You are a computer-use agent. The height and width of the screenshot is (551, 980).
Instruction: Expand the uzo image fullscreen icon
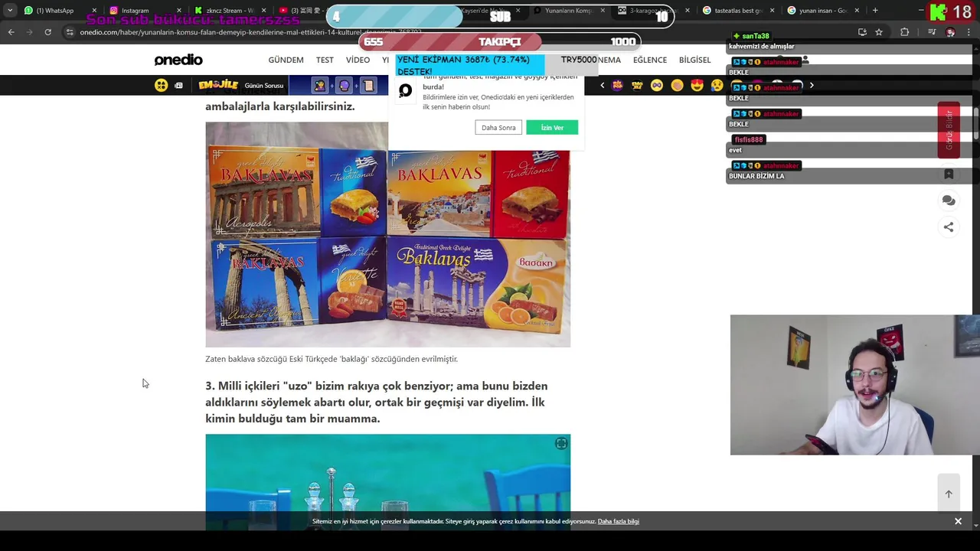pyautogui.click(x=561, y=444)
